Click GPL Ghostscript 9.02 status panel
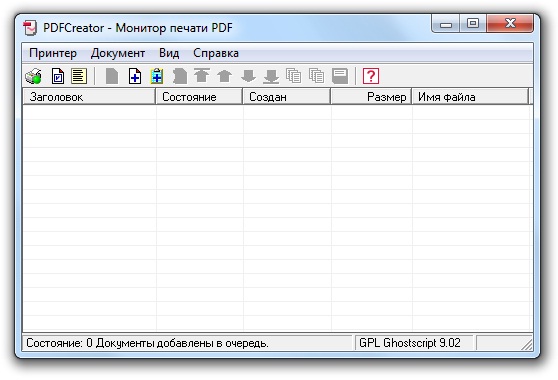 coord(414,343)
